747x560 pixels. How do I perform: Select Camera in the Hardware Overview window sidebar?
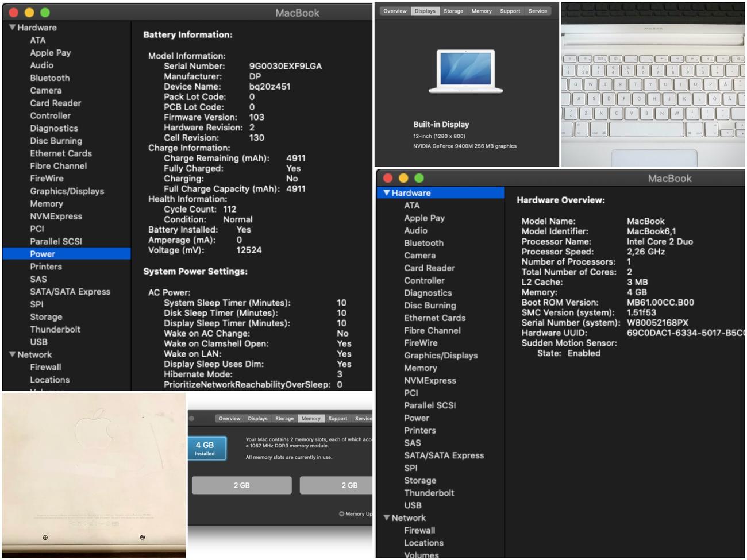419,256
